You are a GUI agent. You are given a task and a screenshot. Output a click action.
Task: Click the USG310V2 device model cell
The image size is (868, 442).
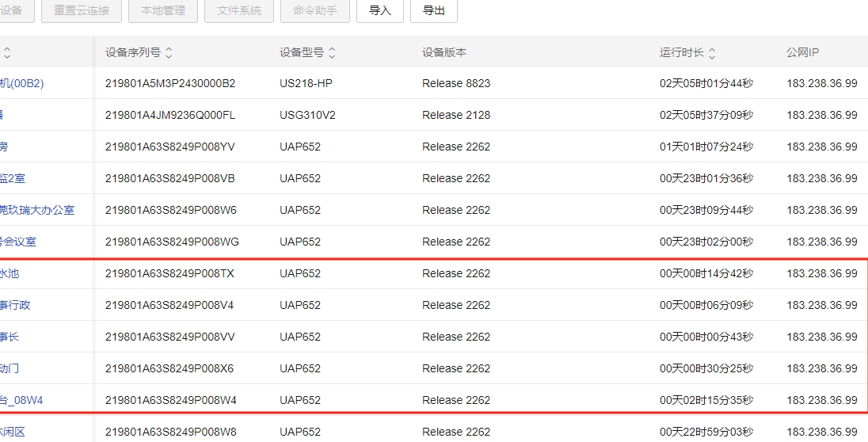[x=307, y=115]
